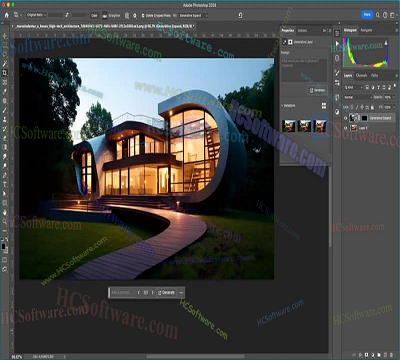
Task: Toggle lock all for layer
Action: coord(372,107)
